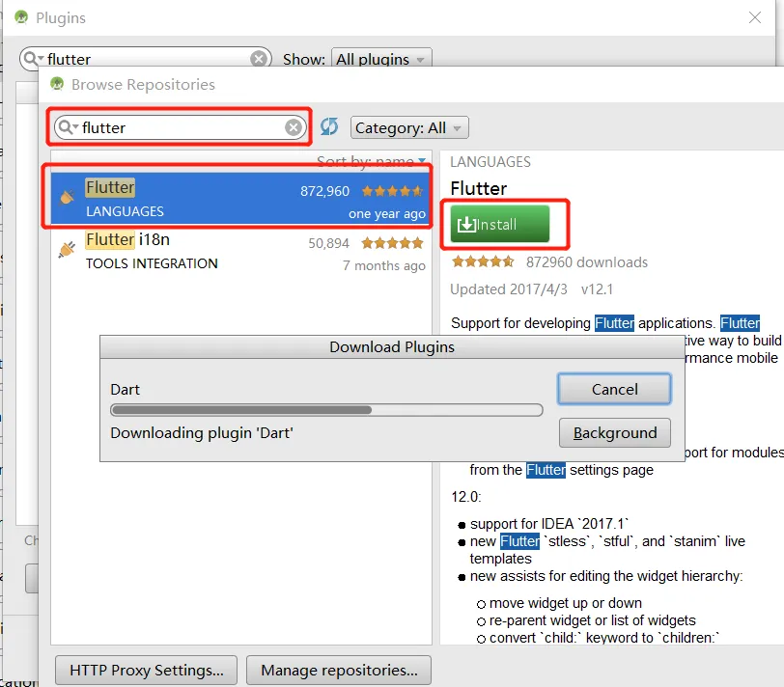The image size is (784, 687).
Task: Click the Flutter plugin plug icon
Action: coord(67,197)
